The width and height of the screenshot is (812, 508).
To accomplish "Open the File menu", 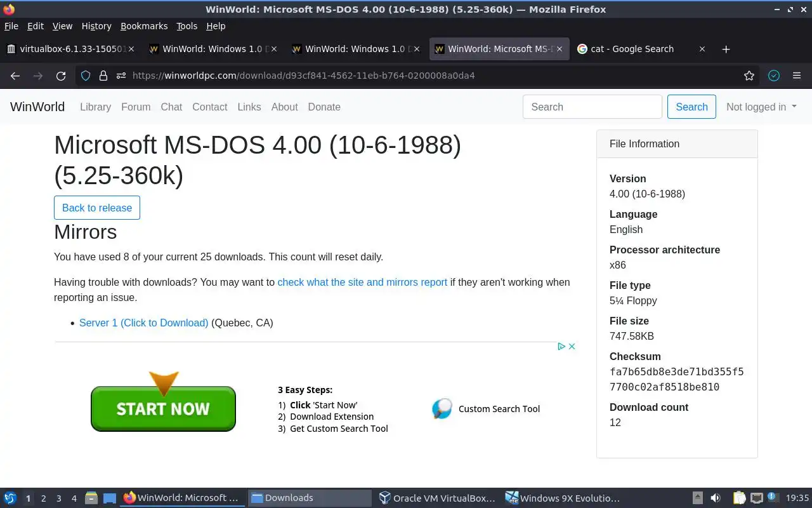I will point(11,26).
